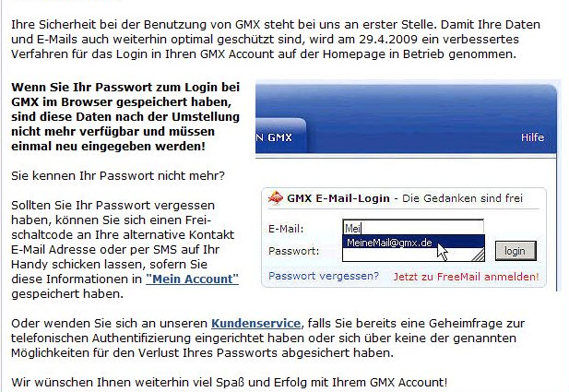Viewport: 569px width, 392px height.
Task: Switch to the GMX tab
Action: click(272, 137)
